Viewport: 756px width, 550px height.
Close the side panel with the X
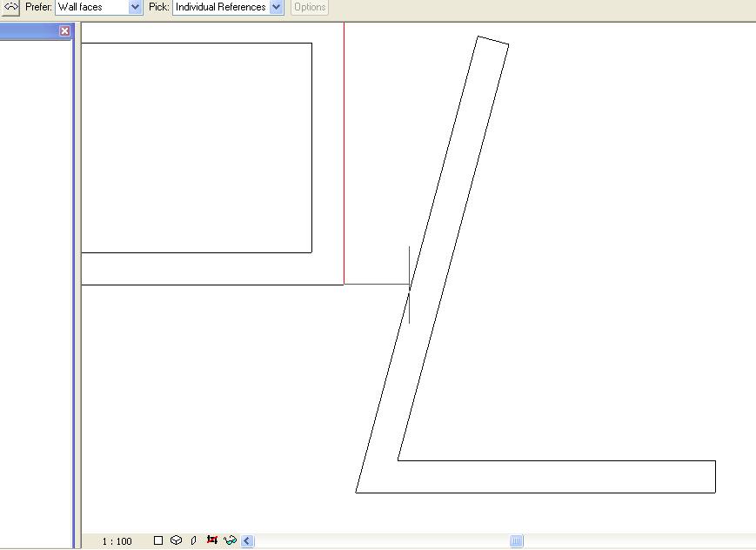pos(64,31)
